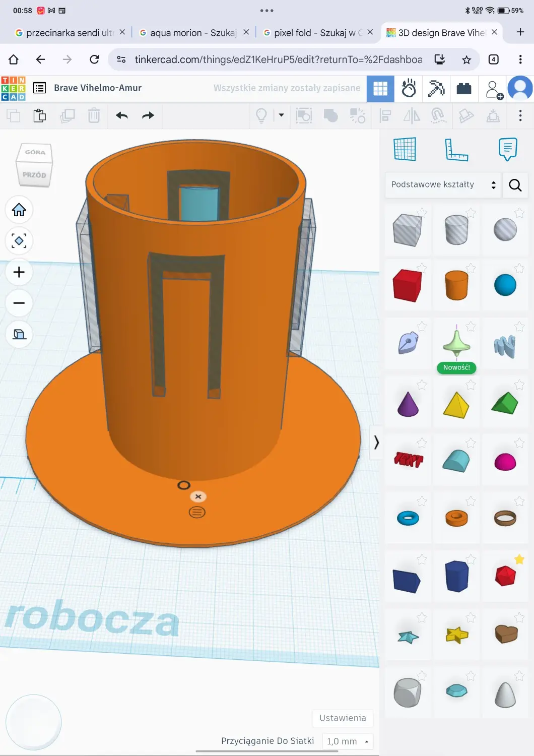Open the snap grid 1,0 mm dropdown
The image size is (534, 756).
[x=348, y=741]
